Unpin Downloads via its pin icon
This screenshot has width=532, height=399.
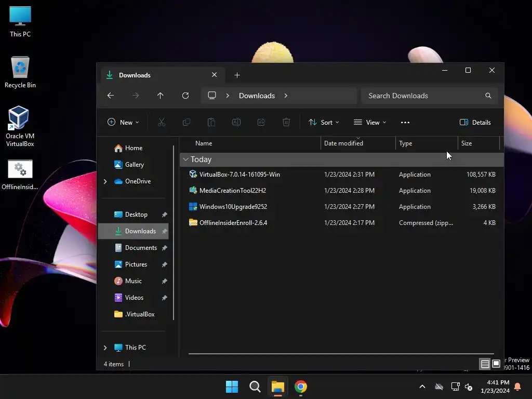(x=165, y=231)
